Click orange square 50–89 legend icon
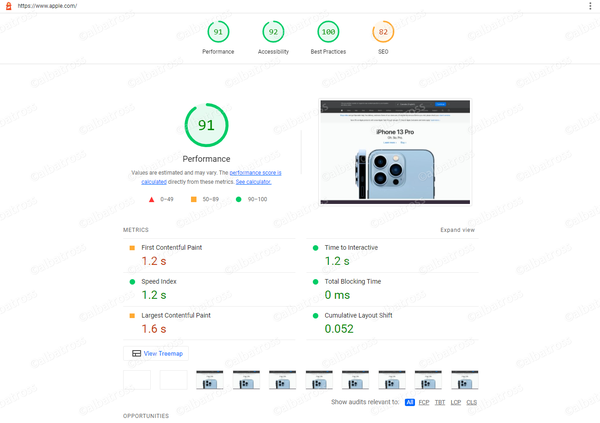The height and width of the screenshot is (423, 600). click(x=194, y=199)
